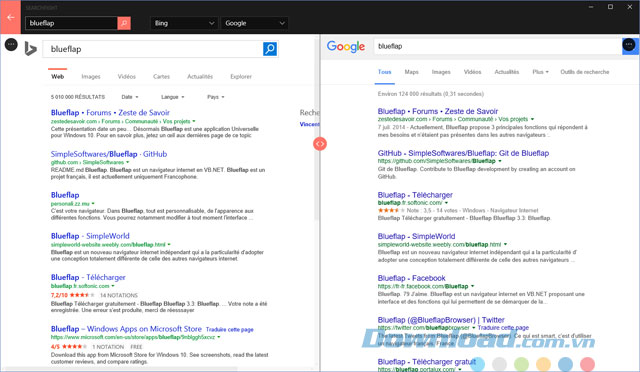This screenshot has width=640, height=372.
Task: Select the Cartes tab on Bing
Action: coord(161,76)
